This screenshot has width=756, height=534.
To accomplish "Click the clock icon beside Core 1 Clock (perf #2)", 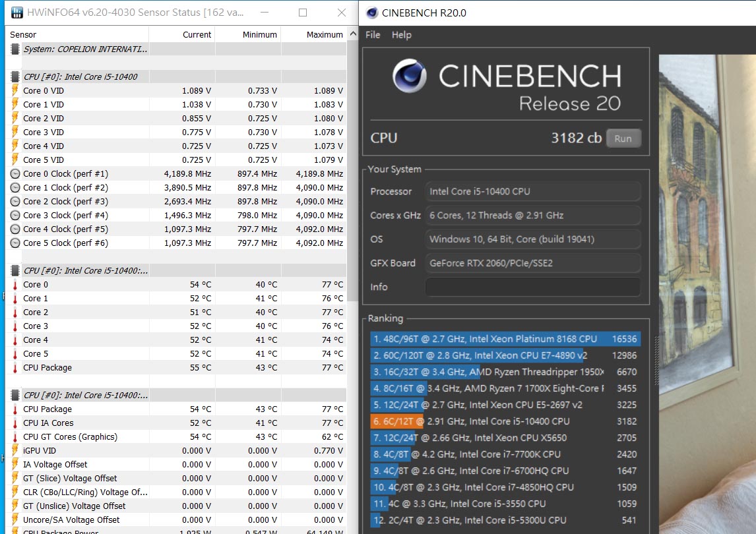I will (x=15, y=187).
